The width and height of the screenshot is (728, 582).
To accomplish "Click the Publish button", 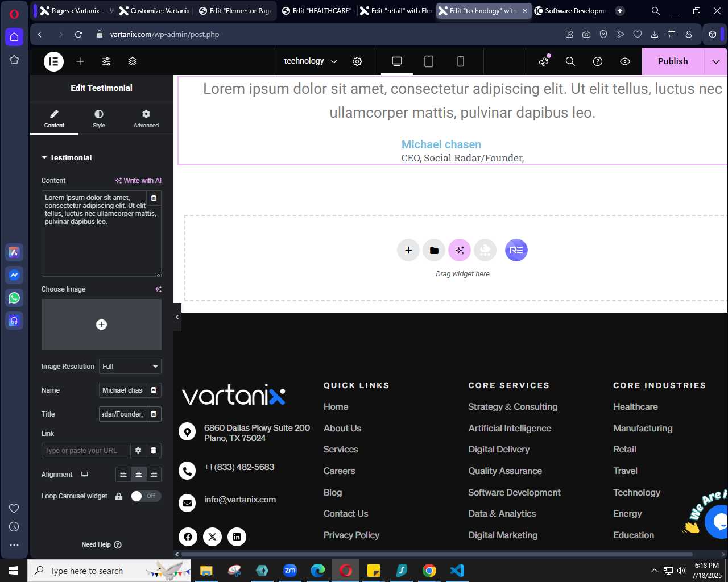I will click(673, 61).
